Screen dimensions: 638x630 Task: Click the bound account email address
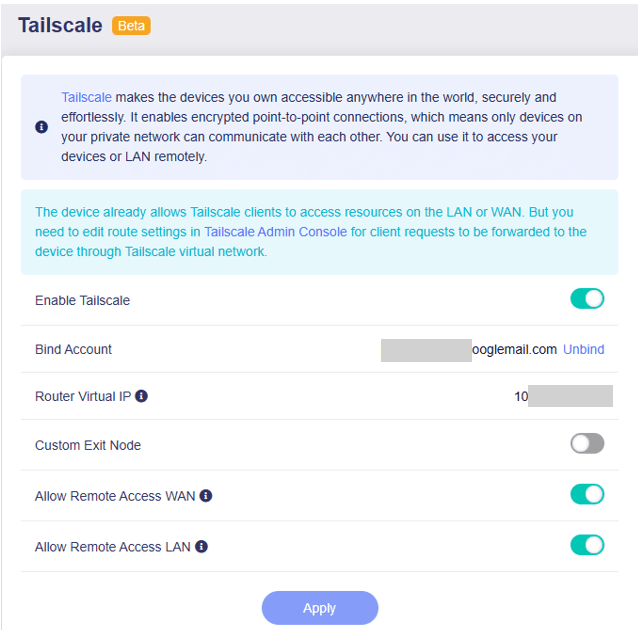pos(470,349)
